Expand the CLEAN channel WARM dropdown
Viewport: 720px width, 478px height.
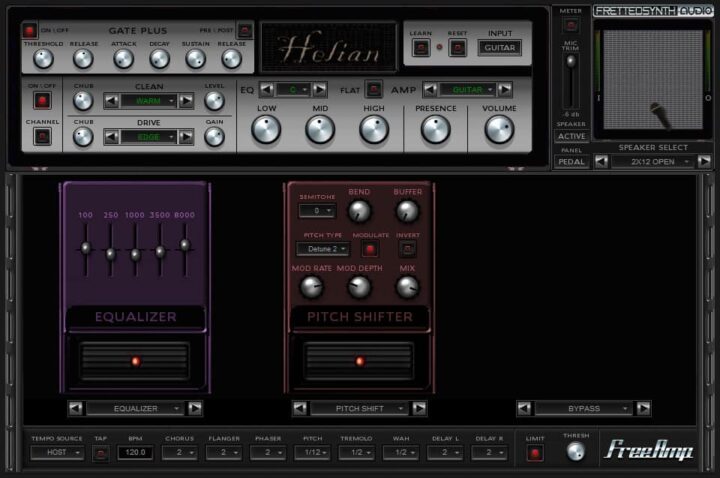pyautogui.click(x=150, y=101)
